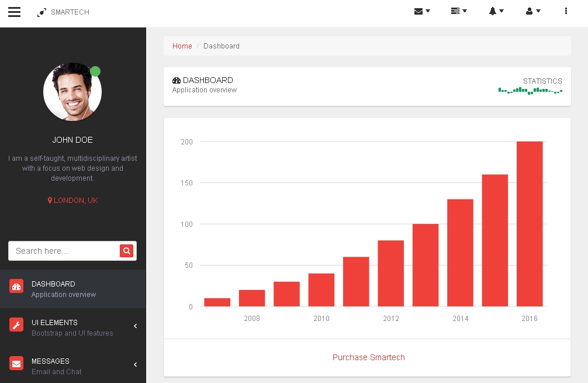588x383 pixels.
Task: Focus the 'Search here...' input field
Action: (63, 251)
